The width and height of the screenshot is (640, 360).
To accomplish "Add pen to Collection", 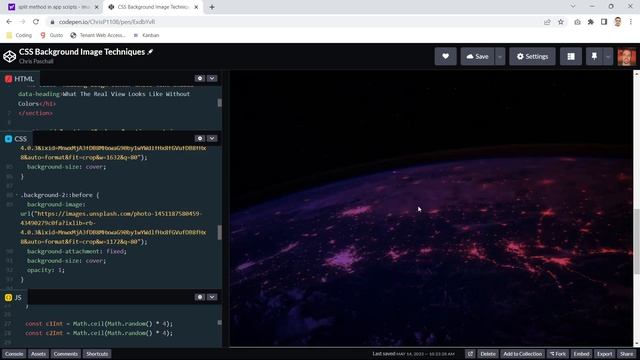I will [522, 354].
